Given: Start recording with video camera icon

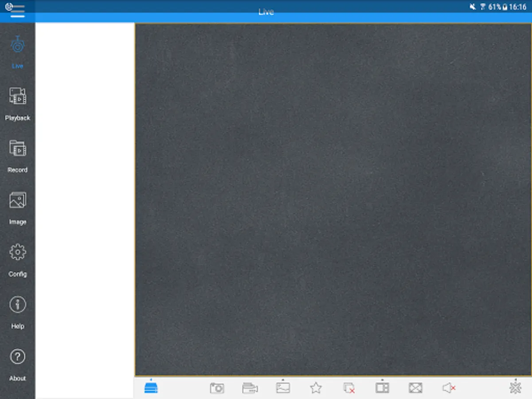Looking at the screenshot, I should [x=250, y=388].
